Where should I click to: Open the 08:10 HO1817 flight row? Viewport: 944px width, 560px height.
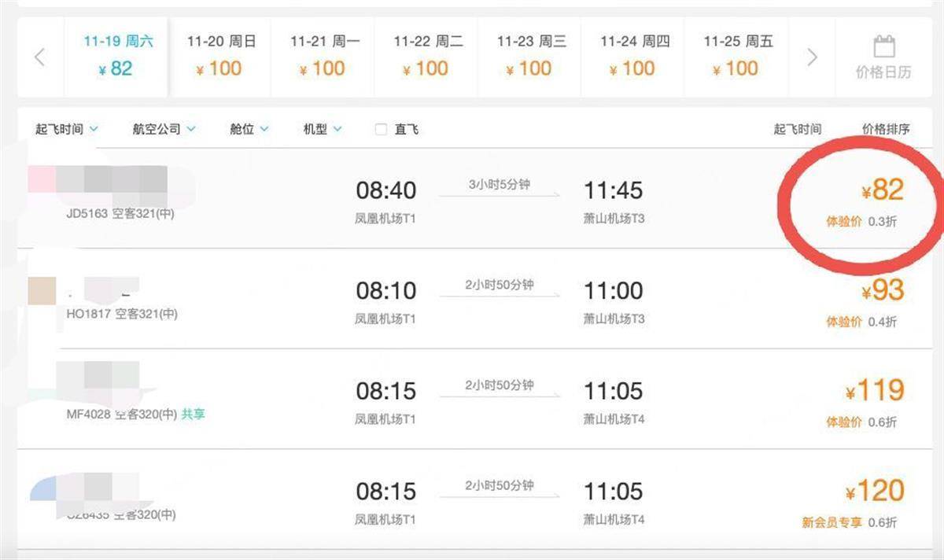[472, 299]
